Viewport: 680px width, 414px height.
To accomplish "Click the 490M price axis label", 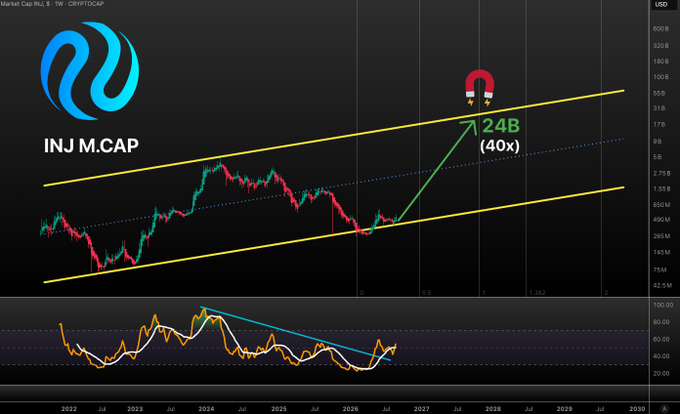I will tap(662, 220).
